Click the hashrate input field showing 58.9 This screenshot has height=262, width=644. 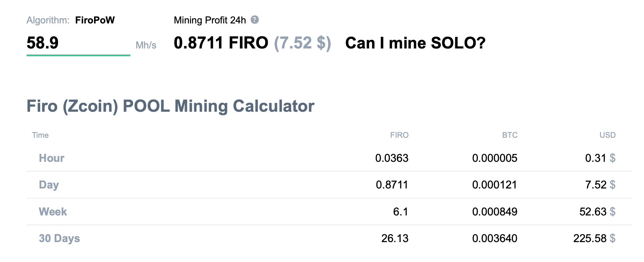pyautogui.click(x=78, y=43)
